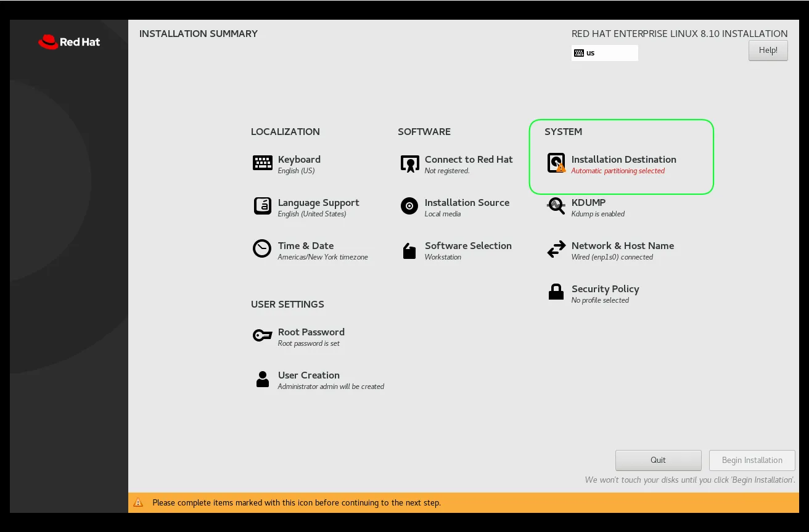Click the Time & Date clock icon

[262, 248]
